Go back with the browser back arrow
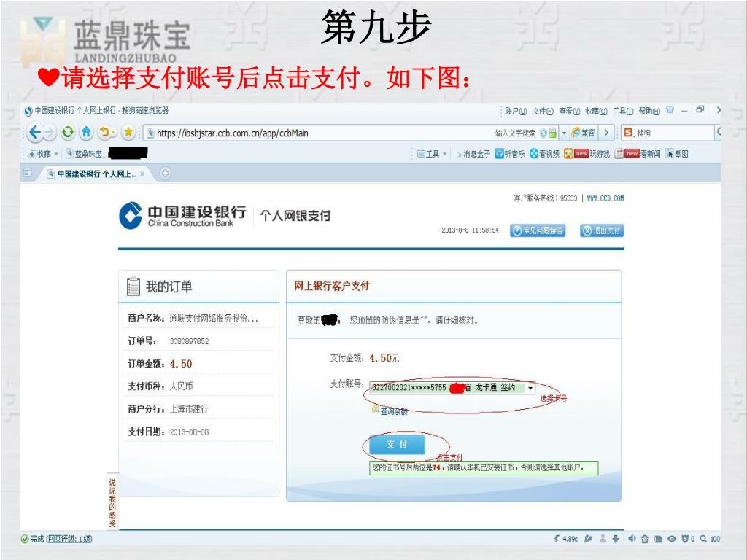Image resolution: width=747 pixels, height=560 pixels. [35, 133]
